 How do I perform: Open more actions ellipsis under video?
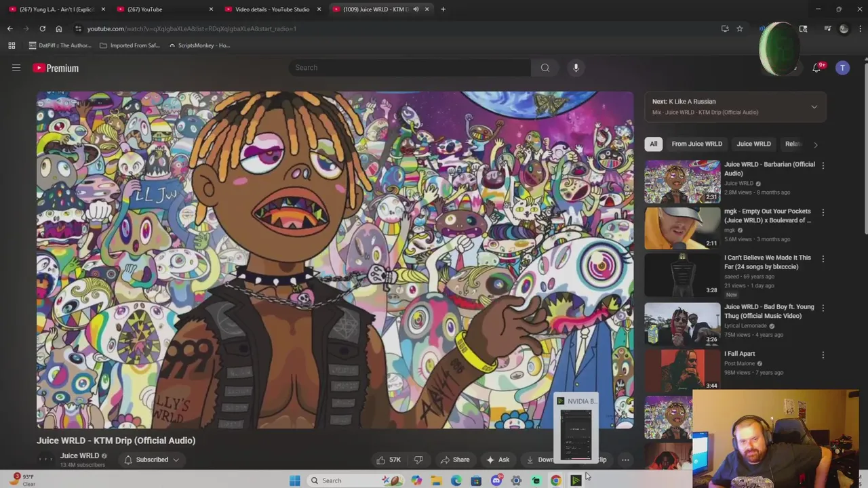[625, 460]
